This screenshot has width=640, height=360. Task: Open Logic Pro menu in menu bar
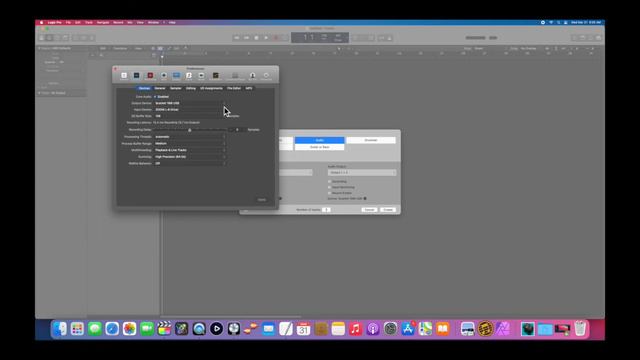[54, 22]
